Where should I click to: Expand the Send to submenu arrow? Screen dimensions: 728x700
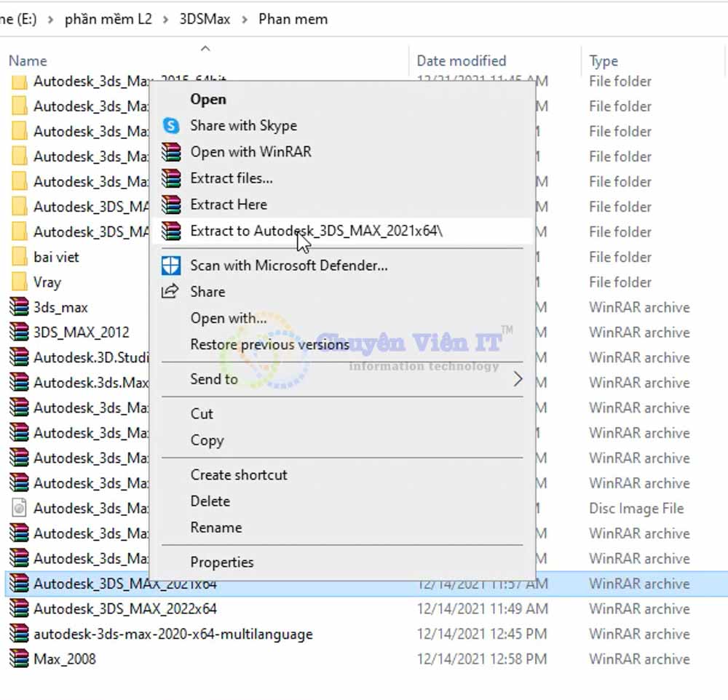[x=518, y=379]
